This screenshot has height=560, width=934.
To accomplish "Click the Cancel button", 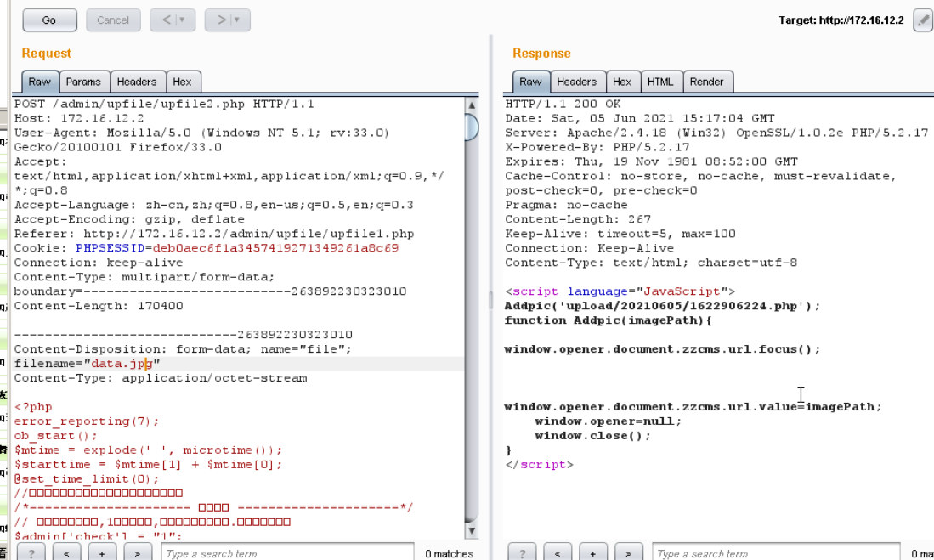I will click(x=113, y=20).
